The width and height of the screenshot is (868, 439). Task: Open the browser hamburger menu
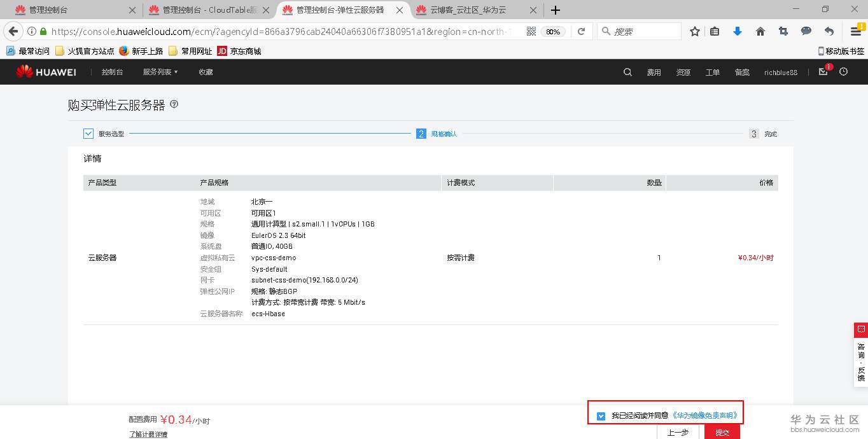(856, 31)
